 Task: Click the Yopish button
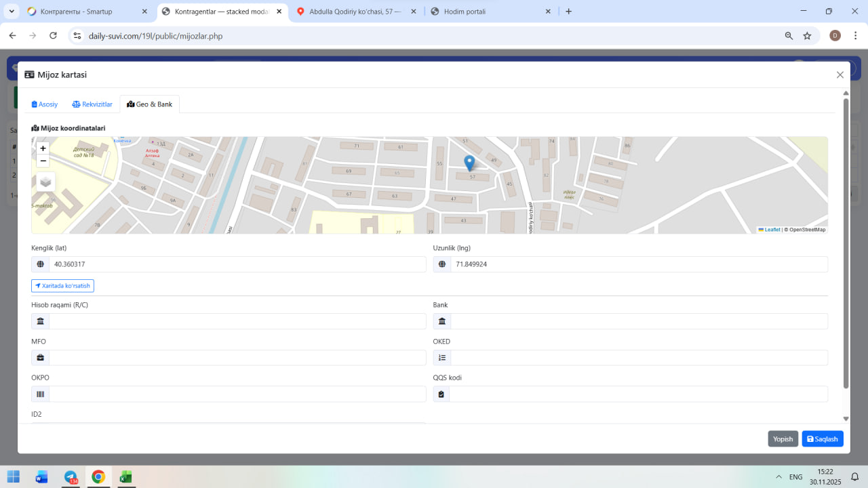click(x=783, y=439)
